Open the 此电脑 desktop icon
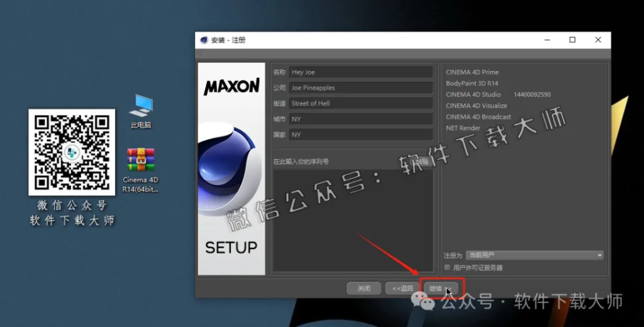The width and height of the screenshot is (644, 327). 141,111
